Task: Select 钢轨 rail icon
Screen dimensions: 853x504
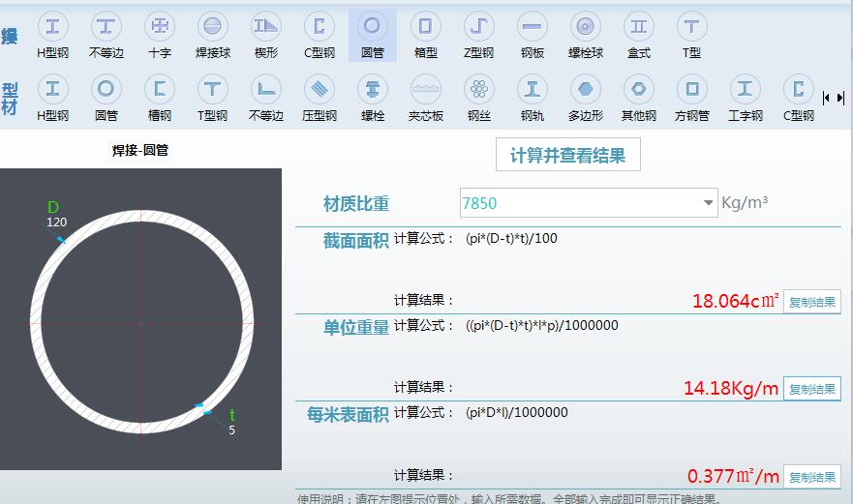Action: coord(533,89)
